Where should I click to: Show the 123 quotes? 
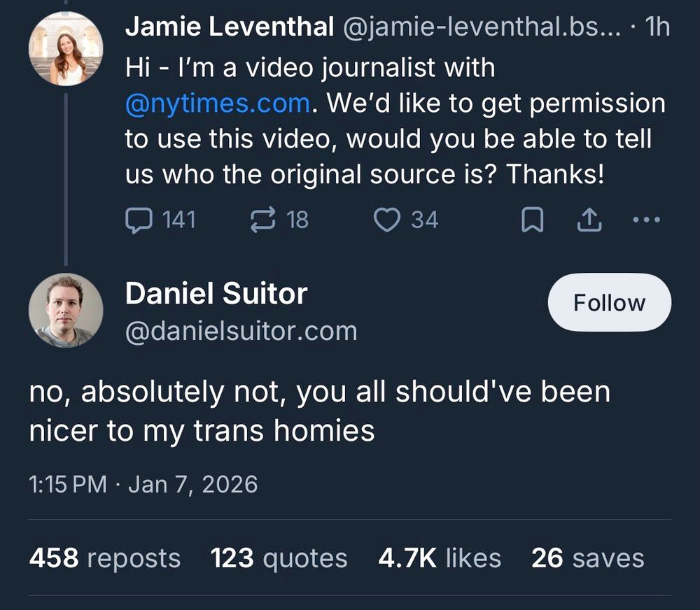click(x=279, y=558)
